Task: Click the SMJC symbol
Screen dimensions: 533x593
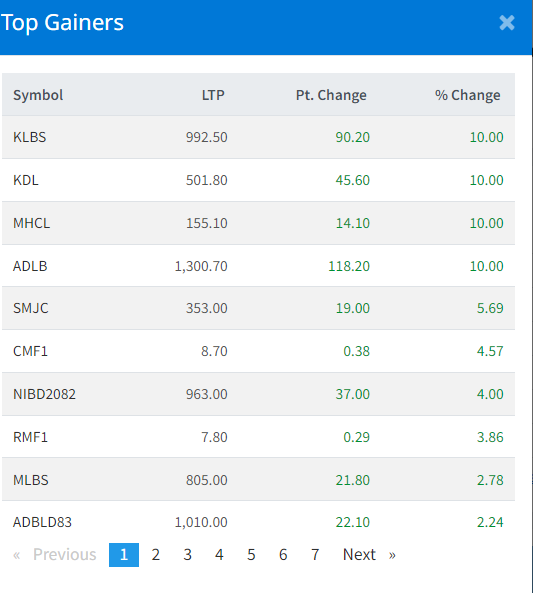Action: pos(31,308)
